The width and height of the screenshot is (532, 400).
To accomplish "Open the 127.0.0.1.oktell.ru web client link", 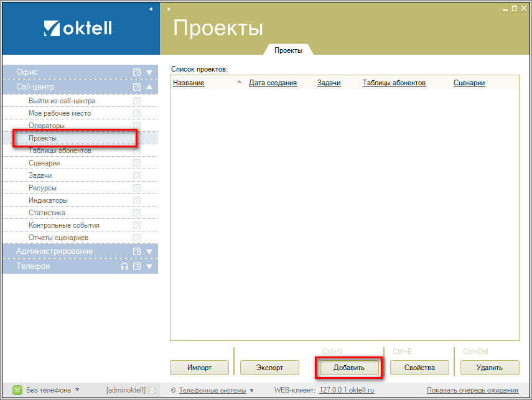I will 347,390.
